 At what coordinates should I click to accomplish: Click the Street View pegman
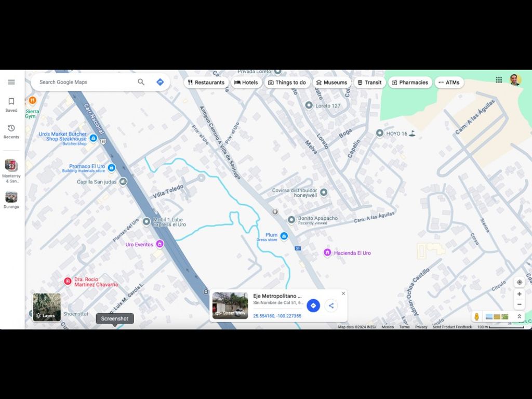coord(477,316)
